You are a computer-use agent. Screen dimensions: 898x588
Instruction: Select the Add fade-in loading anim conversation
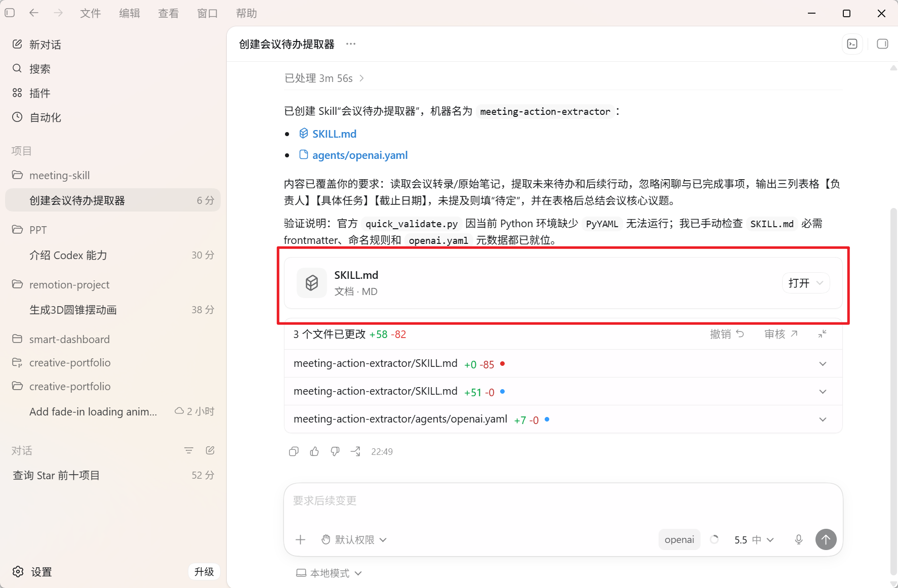(113, 411)
